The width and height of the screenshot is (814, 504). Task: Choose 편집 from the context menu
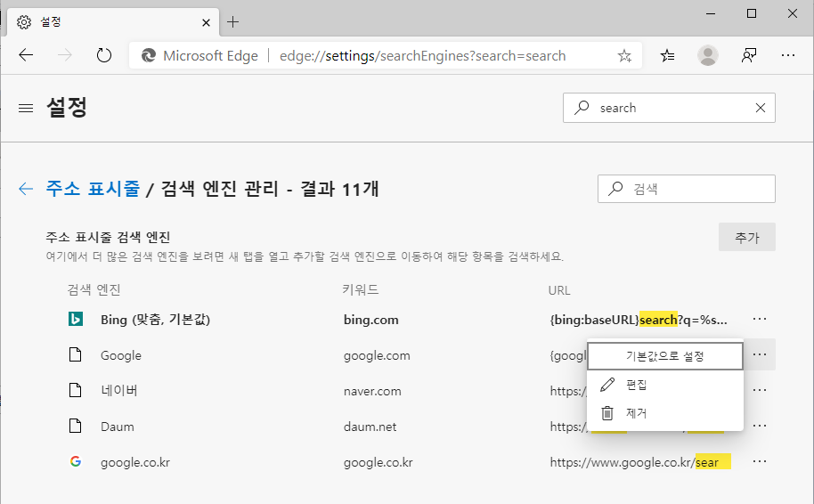click(x=665, y=385)
